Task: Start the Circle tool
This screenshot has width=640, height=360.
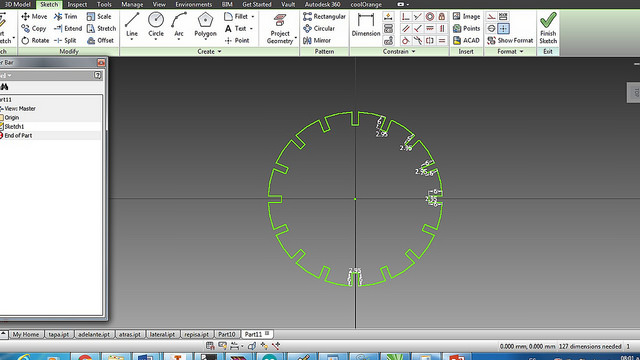Action: click(x=156, y=25)
